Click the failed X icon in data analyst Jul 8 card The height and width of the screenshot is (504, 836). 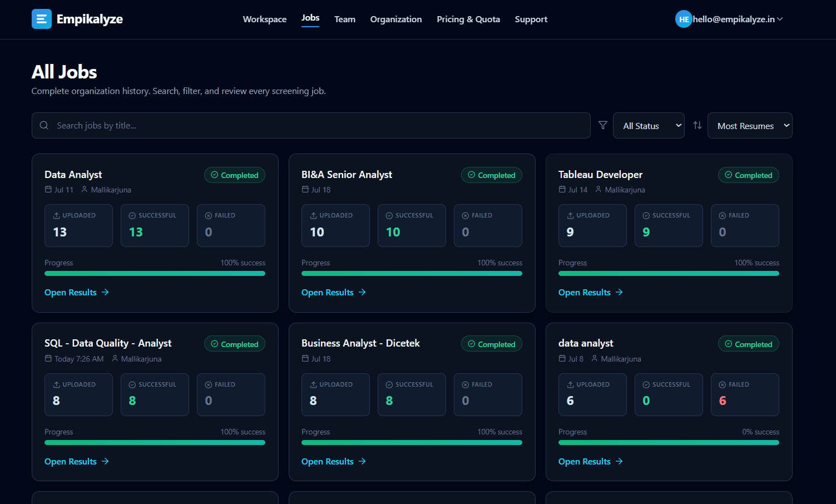[723, 384]
